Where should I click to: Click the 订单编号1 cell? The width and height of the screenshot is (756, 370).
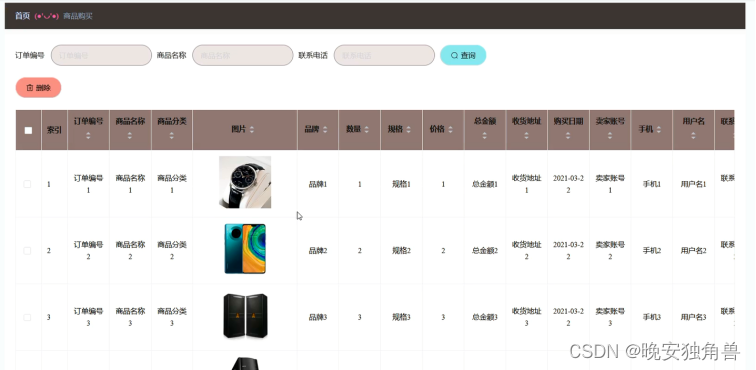tap(88, 184)
